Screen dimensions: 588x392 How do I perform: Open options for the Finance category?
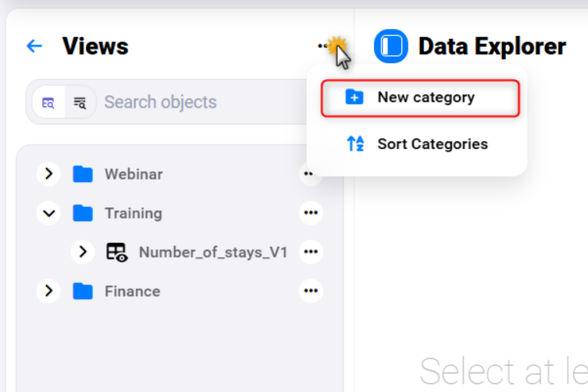tap(311, 291)
